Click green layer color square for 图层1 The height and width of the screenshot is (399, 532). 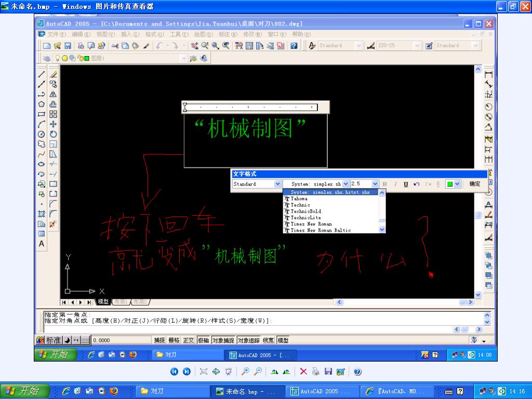point(87,58)
